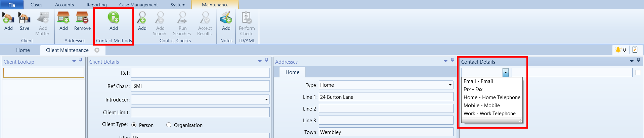Select the Person client type

click(x=134, y=125)
